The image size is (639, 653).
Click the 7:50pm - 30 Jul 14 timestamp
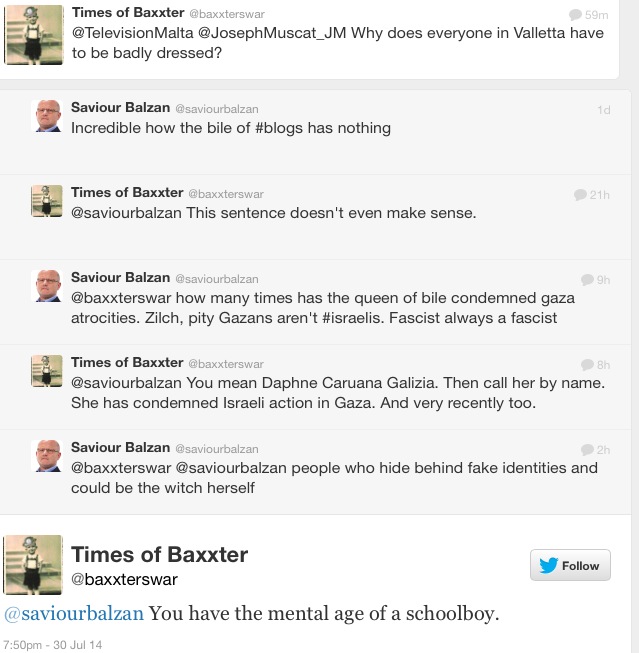point(50,645)
